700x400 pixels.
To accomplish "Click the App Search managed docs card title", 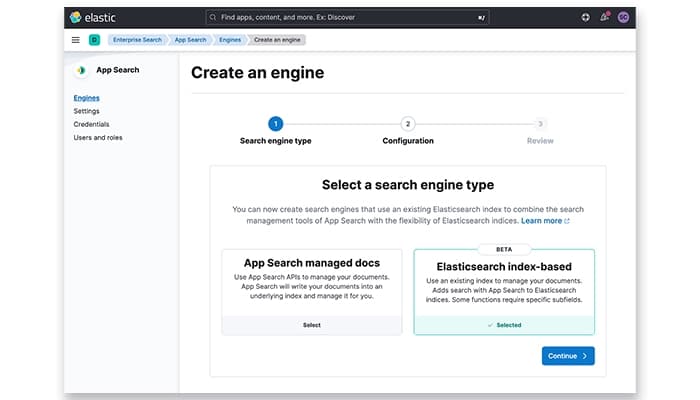I will 312,263.
